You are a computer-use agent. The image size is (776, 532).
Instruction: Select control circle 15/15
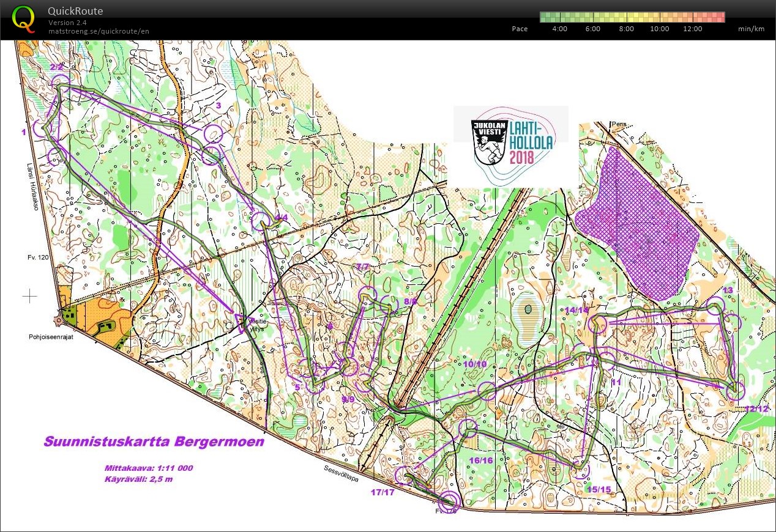(581, 470)
